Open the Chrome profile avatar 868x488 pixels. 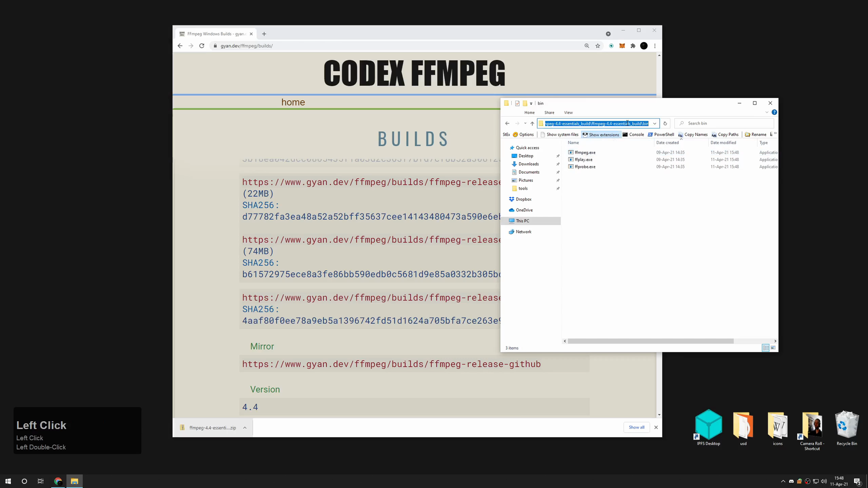(x=644, y=46)
